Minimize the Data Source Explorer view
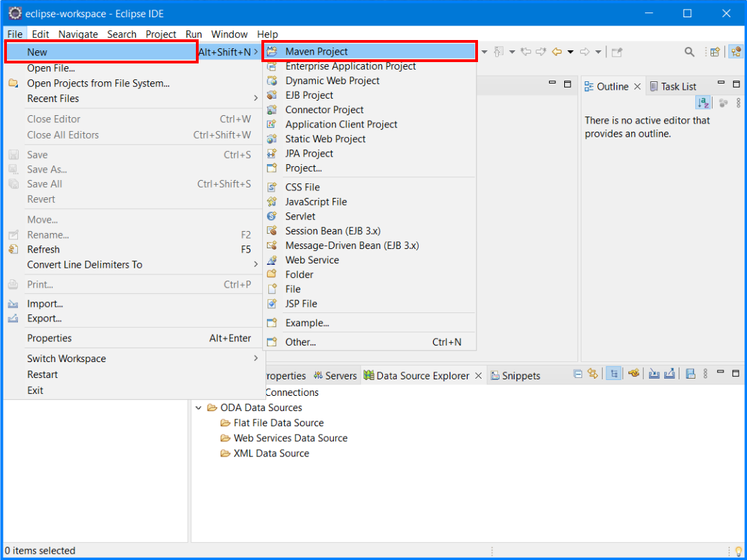 (x=720, y=373)
